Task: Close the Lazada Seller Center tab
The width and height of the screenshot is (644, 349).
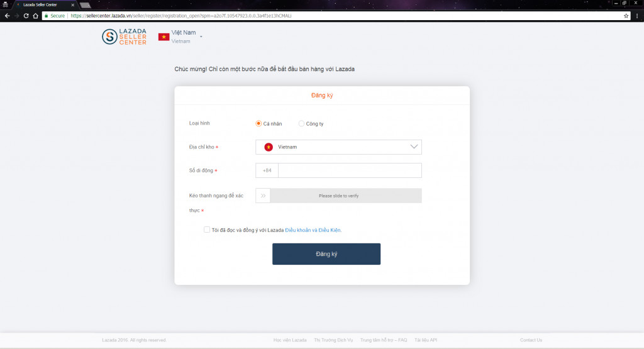Action: [x=73, y=5]
